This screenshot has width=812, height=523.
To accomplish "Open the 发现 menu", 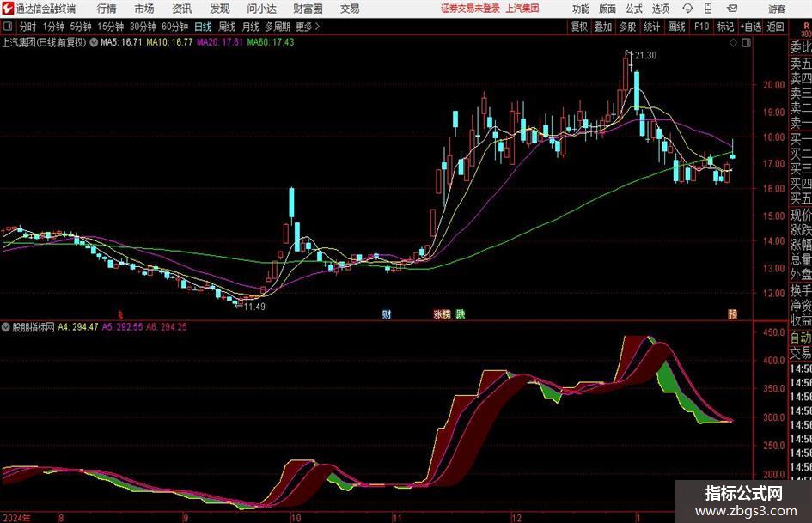I will (x=220, y=9).
